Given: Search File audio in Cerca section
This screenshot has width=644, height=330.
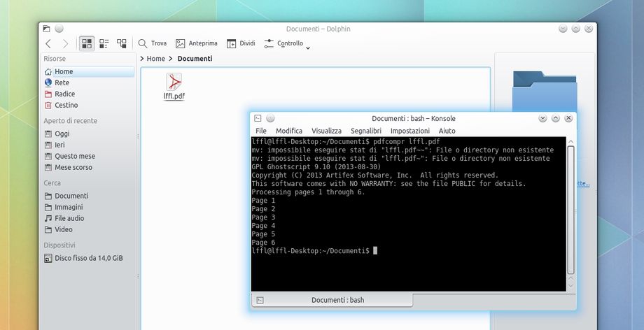Looking at the screenshot, I should (89, 218).
